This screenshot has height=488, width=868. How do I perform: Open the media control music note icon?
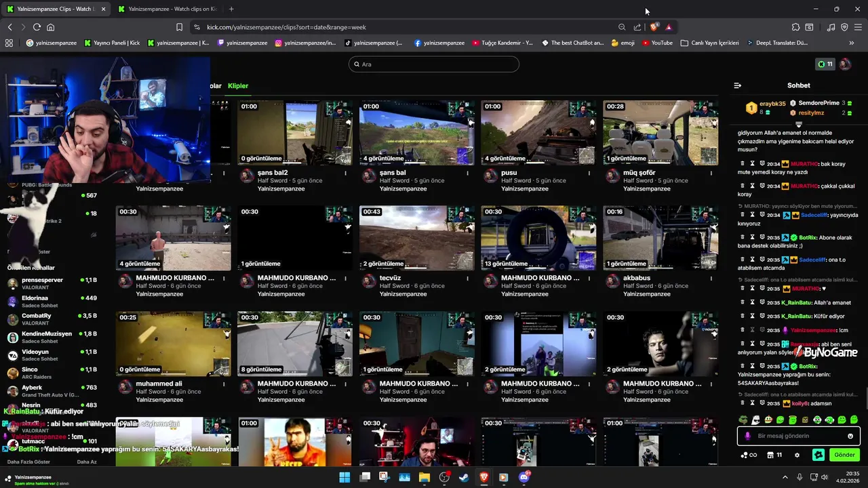(x=831, y=27)
